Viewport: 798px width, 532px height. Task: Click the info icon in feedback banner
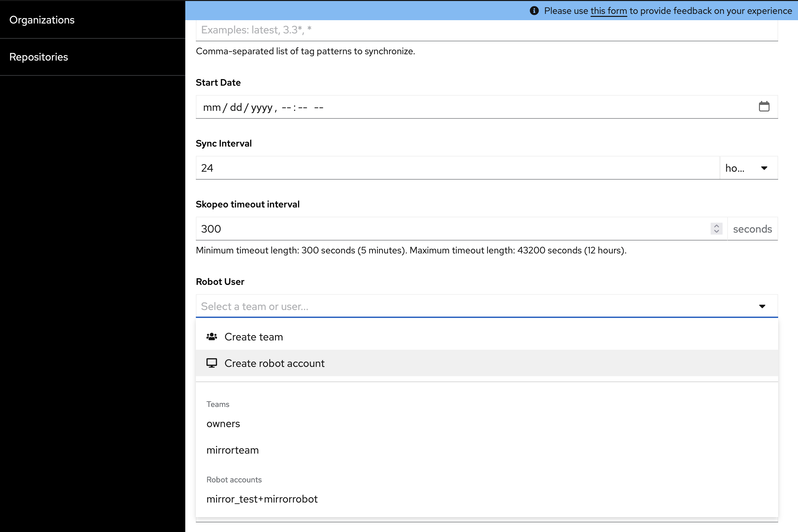click(x=534, y=11)
